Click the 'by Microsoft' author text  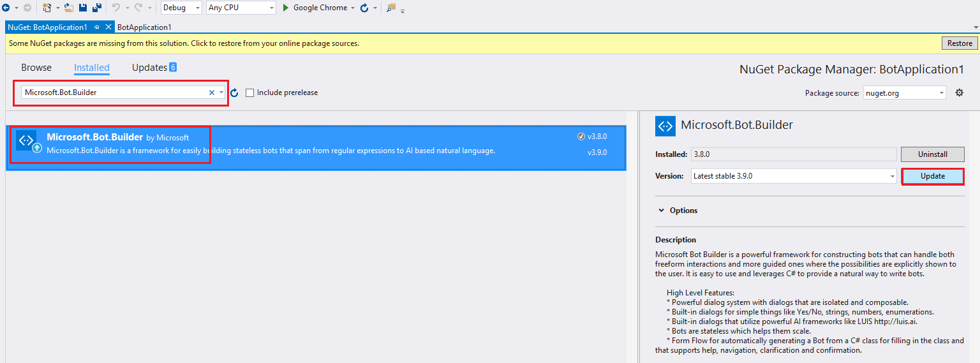168,137
